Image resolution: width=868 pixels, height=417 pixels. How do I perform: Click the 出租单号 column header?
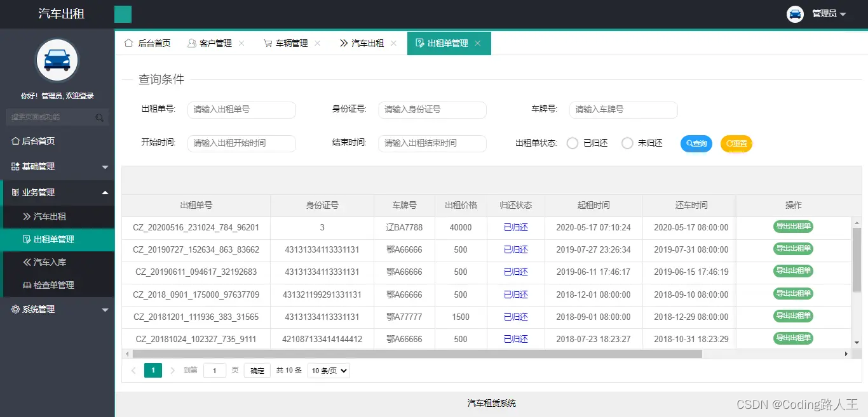point(196,206)
